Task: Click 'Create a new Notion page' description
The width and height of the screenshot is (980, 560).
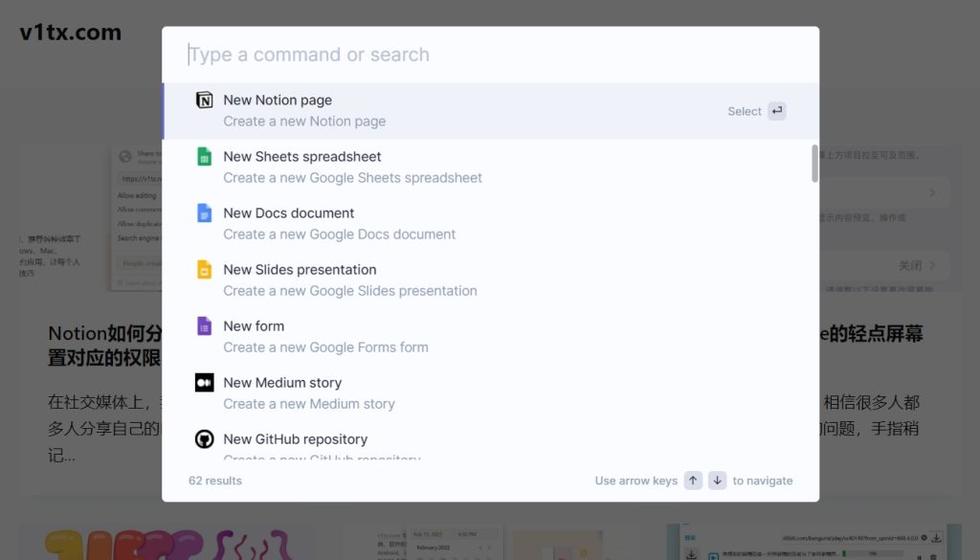Action: [304, 122]
